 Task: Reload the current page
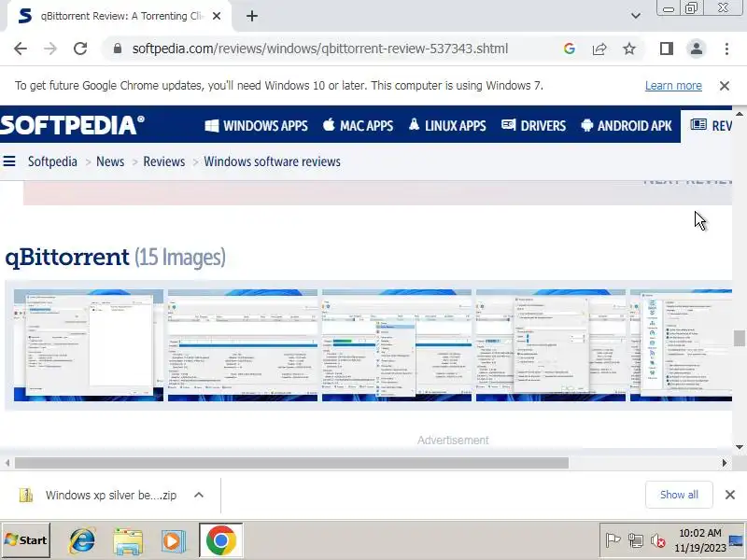tap(80, 49)
